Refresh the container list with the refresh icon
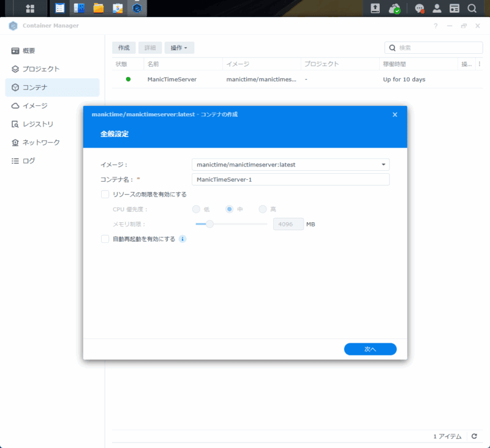This screenshot has height=448, width=490. [473, 436]
